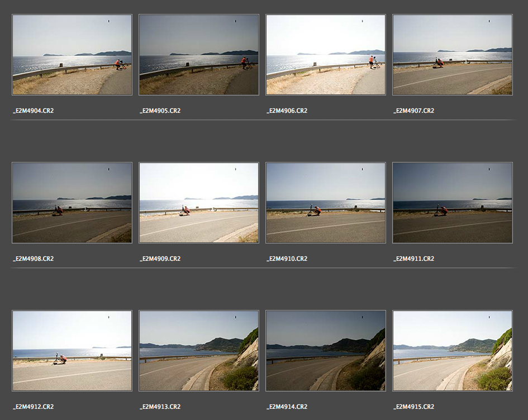Click the filename text _E2M4906.CR2
The width and height of the screenshot is (528, 420).
click(x=287, y=111)
